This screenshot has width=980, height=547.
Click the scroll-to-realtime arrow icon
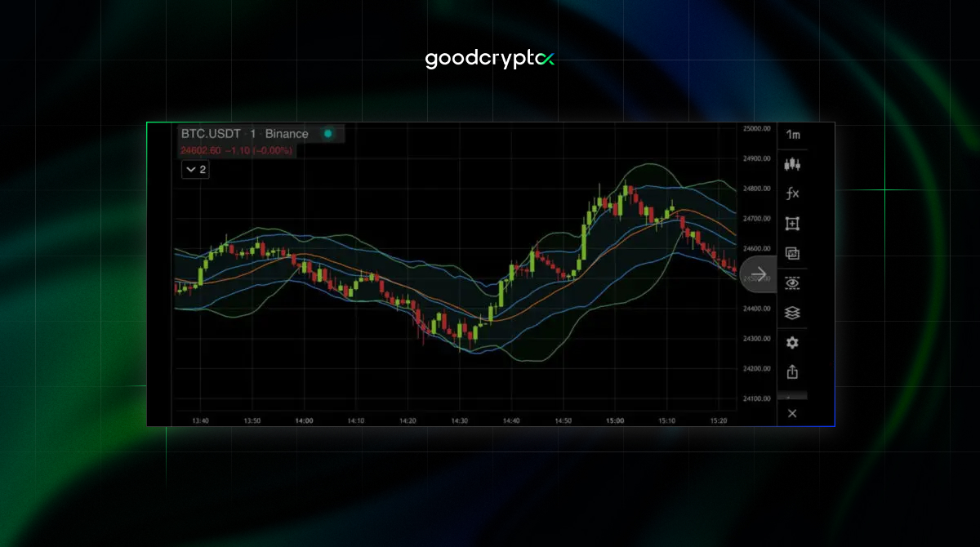click(758, 273)
